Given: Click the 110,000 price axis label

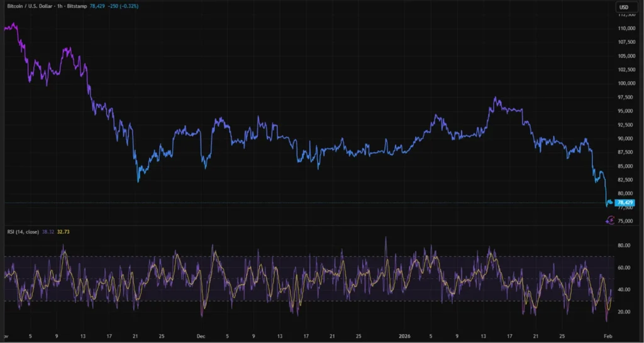Looking at the screenshot, I should (x=626, y=29).
